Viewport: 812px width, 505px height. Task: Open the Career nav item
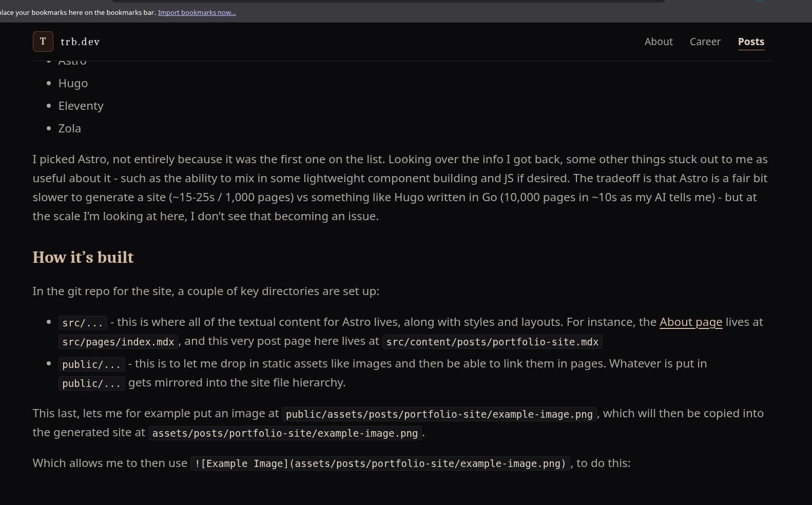coord(705,42)
